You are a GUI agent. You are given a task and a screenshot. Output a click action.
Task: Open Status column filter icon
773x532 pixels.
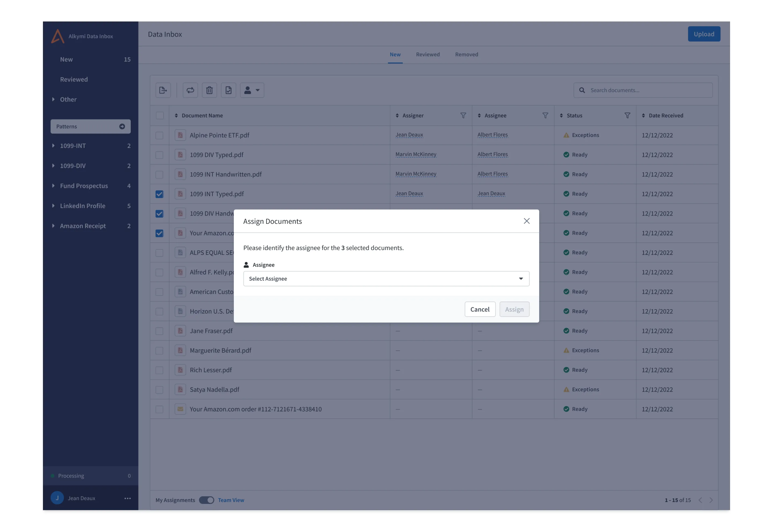pos(627,115)
